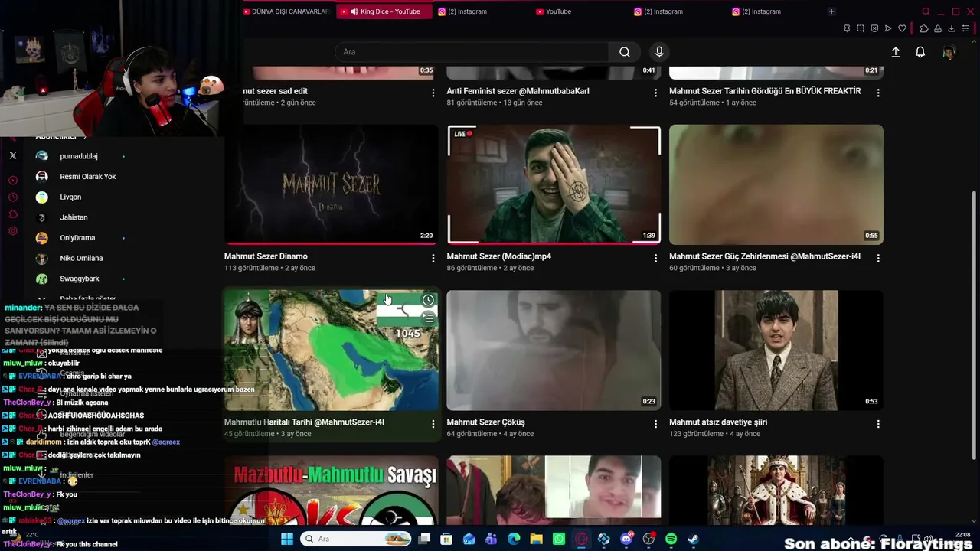This screenshot has height=551, width=980.
Task: Open the Niko Omilana subscription channel
Action: [80, 259]
